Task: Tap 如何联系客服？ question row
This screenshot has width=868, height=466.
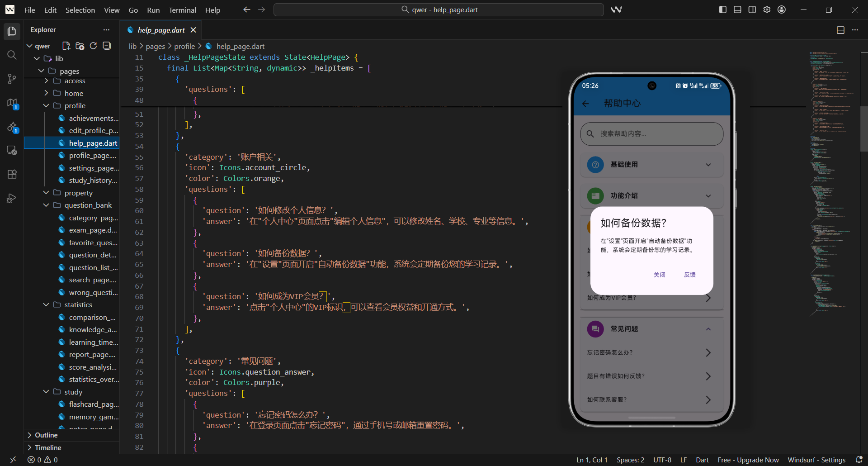Action: pos(651,399)
